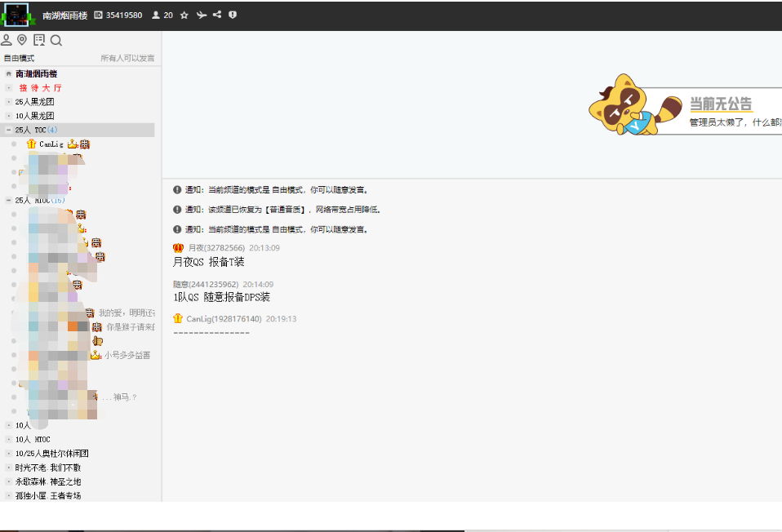Screen dimensions: 782x532
Task: Click the report icon in the title bar
Action: click(233, 15)
